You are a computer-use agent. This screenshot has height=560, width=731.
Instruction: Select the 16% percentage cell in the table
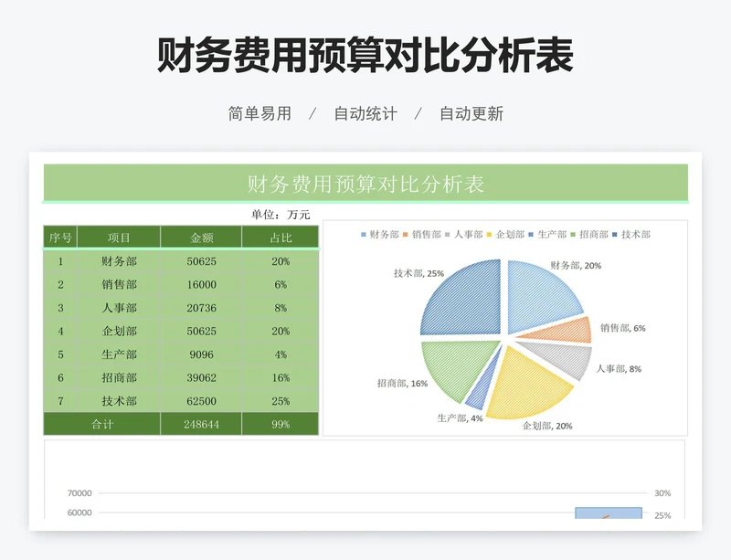[281, 377]
